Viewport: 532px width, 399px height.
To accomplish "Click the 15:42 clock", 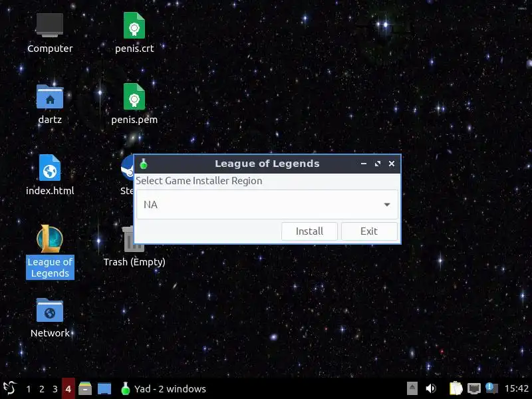I will click(x=517, y=388).
